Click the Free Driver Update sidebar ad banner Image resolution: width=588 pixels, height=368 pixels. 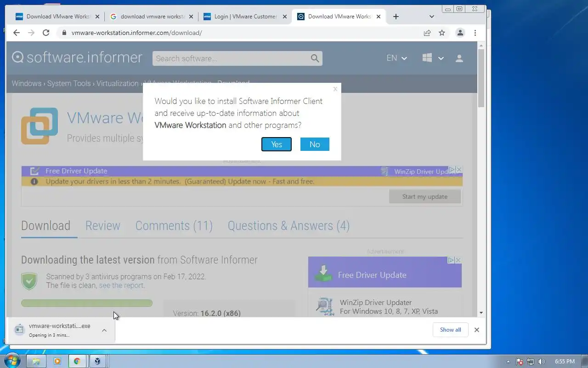(x=385, y=272)
